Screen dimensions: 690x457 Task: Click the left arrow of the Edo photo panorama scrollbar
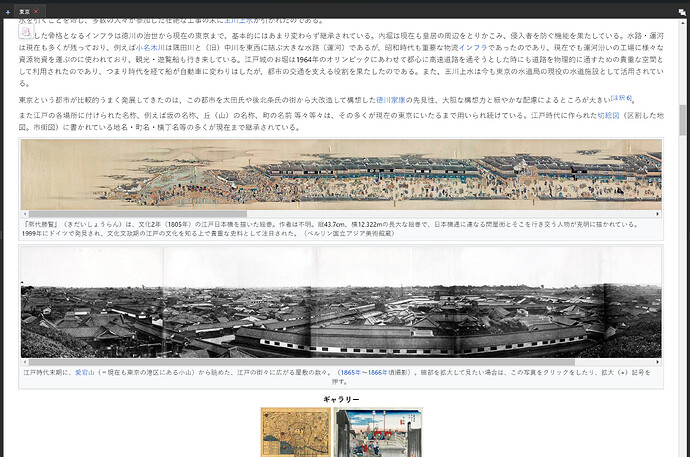click(x=25, y=362)
